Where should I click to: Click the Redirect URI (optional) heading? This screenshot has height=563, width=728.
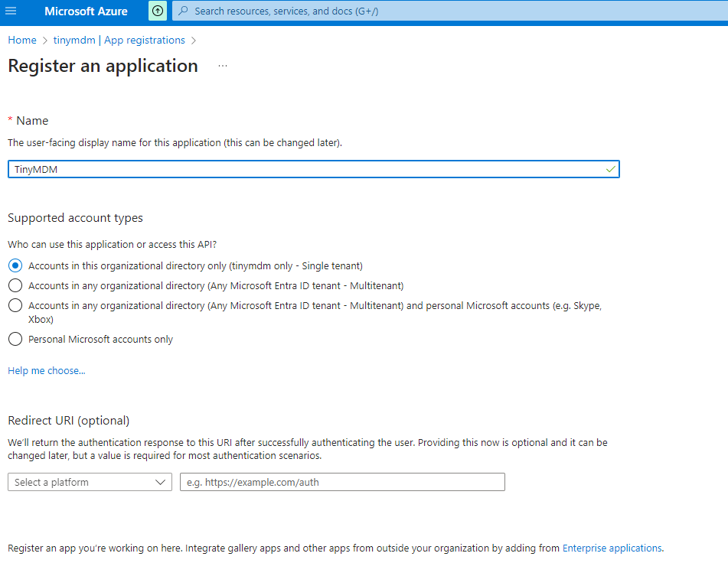pos(69,420)
